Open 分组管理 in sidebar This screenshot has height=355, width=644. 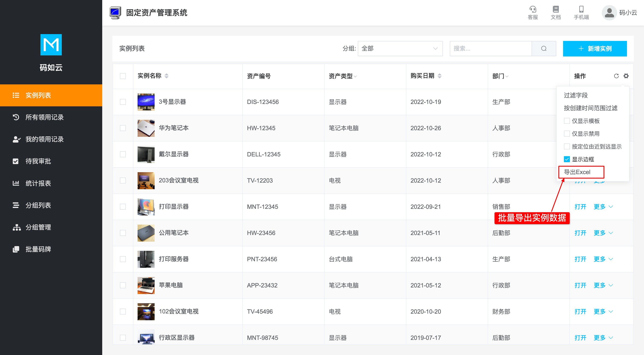pyautogui.click(x=51, y=227)
